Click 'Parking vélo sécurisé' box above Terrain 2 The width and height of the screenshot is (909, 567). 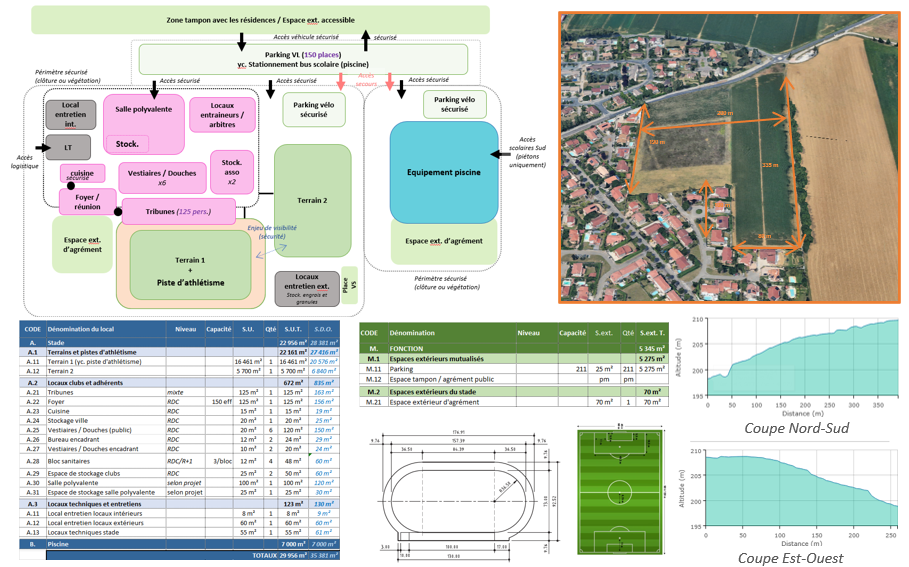tap(314, 110)
